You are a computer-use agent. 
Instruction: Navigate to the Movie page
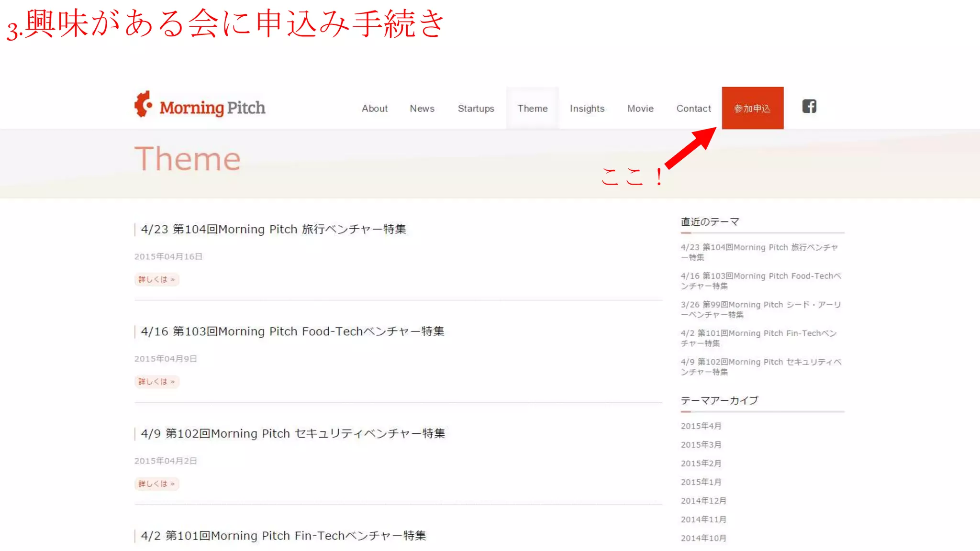tap(640, 109)
